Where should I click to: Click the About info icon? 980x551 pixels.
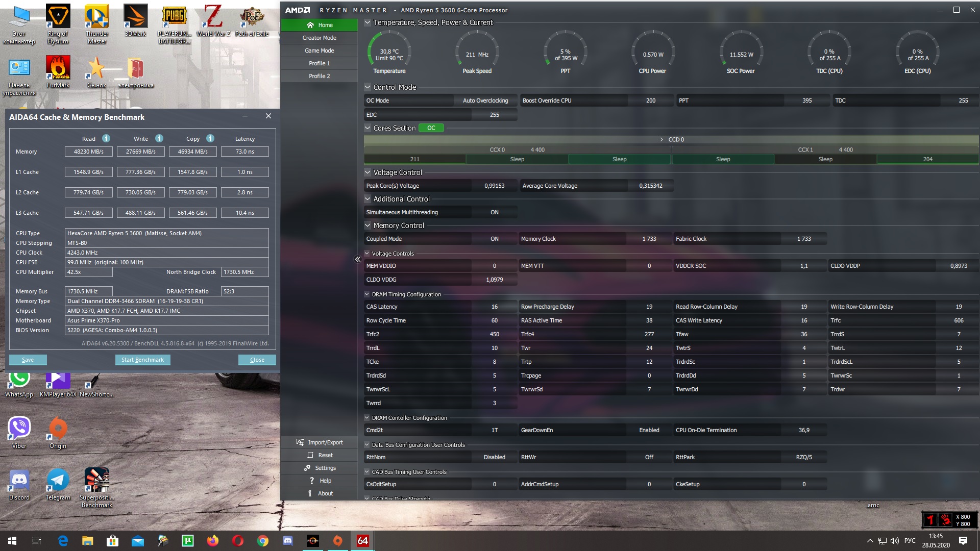tap(310, 493)
